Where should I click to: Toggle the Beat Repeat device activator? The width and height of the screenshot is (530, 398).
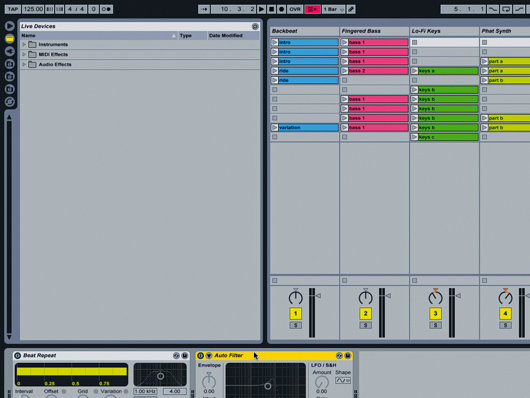pos(18,355)
